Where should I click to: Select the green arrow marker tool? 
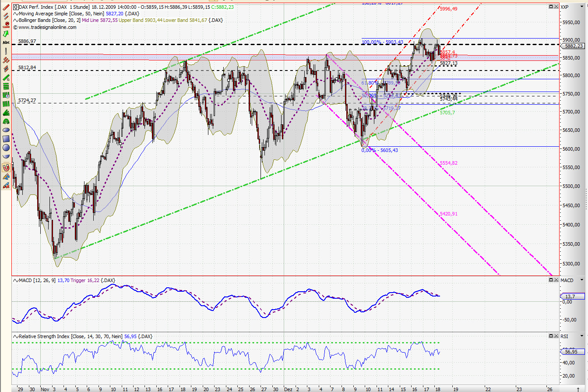(5, 33)
